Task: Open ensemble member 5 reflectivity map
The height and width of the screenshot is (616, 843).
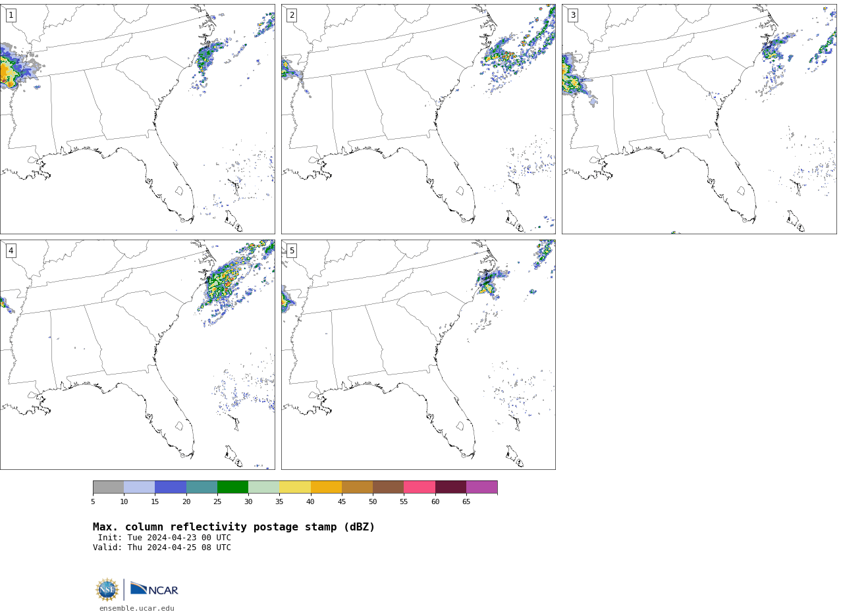Action: (418, 355)
